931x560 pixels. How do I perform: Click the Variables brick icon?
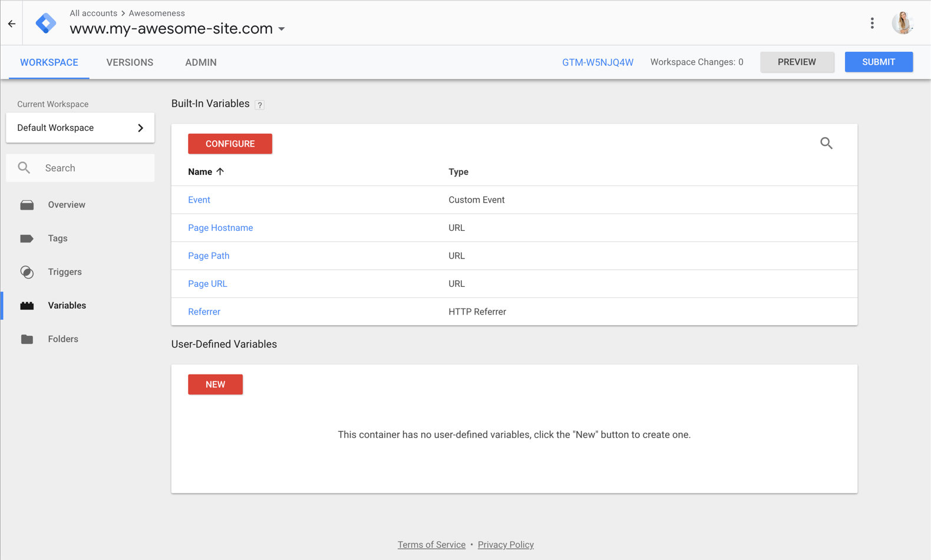pyautogui.click(x=27, y=306)
